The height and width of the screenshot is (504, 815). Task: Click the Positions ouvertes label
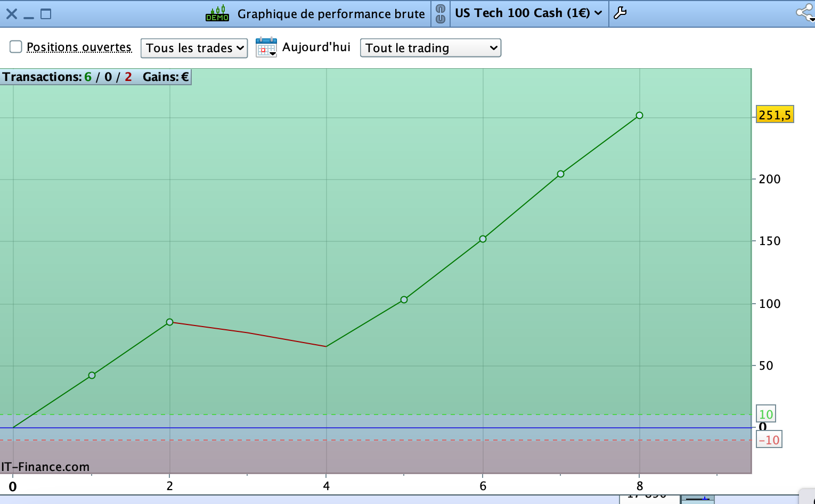tap(79, 47)
